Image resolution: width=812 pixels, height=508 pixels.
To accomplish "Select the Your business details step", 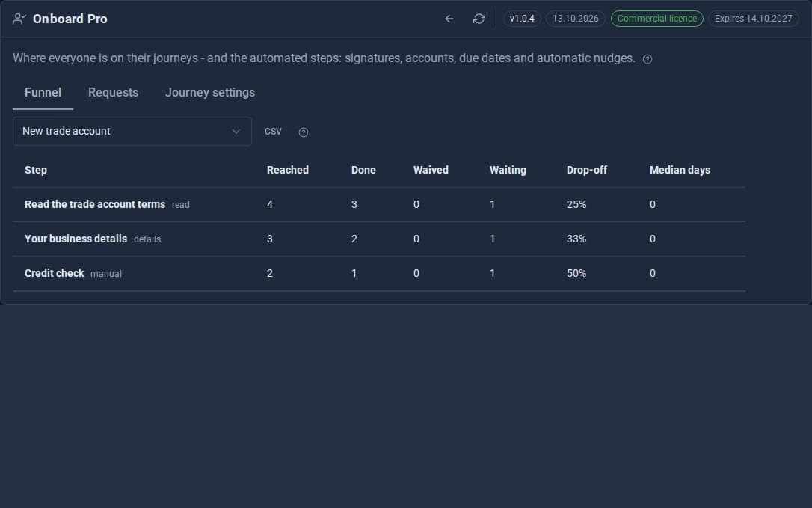I will coord(76,239).
